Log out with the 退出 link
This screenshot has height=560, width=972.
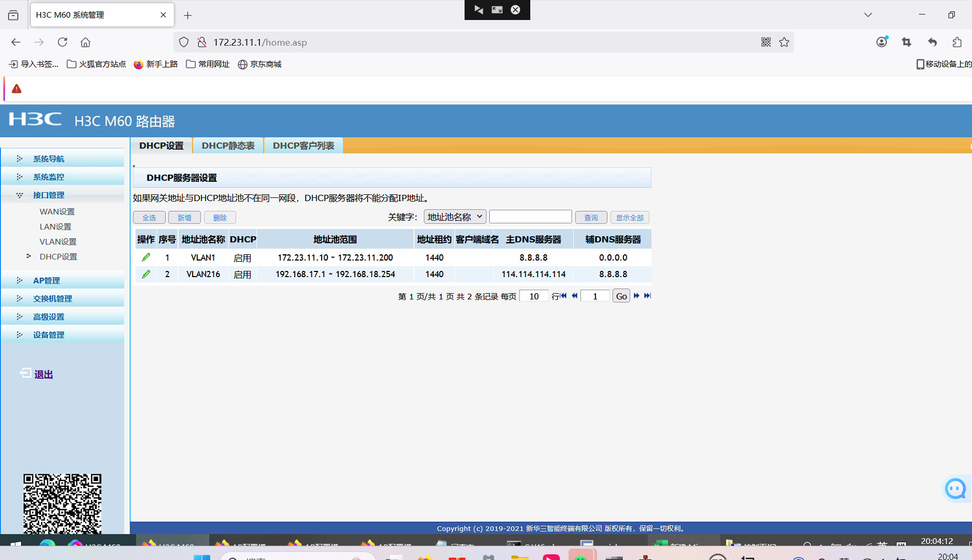[43, 375]
